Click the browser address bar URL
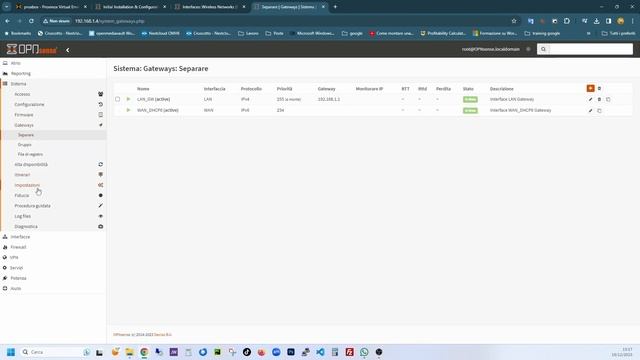The height and width of the screenshot is (360, 640). coord(109,21)
